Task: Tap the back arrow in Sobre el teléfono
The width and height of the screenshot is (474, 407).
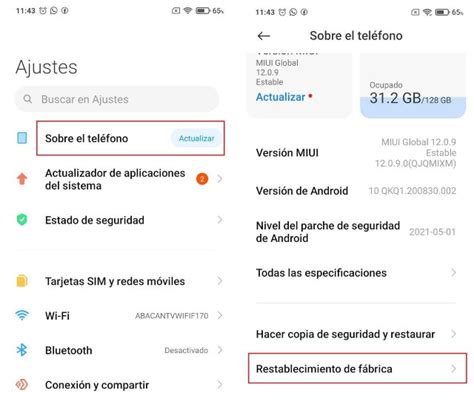Action: click(263, 36)
